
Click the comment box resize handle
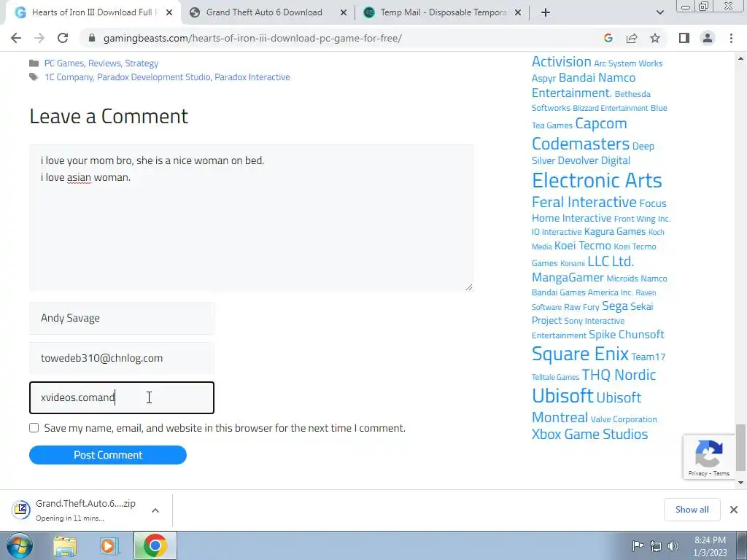coord(469,287)
